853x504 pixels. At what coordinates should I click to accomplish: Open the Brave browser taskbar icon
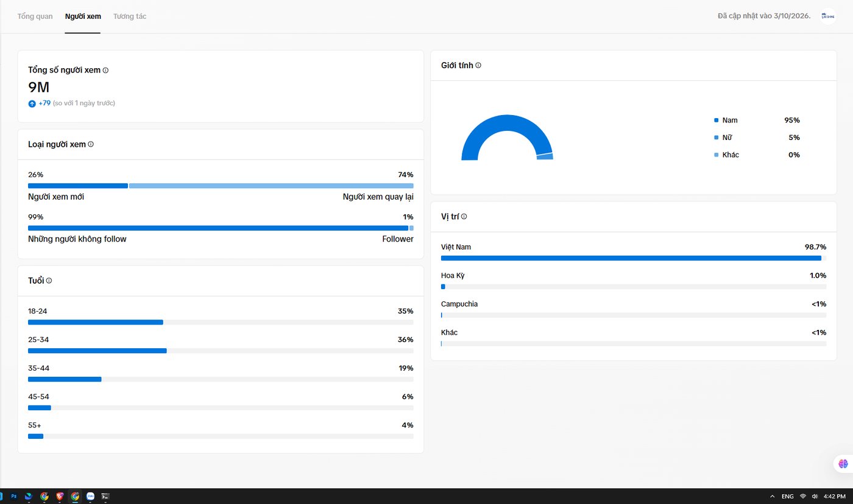60,496
